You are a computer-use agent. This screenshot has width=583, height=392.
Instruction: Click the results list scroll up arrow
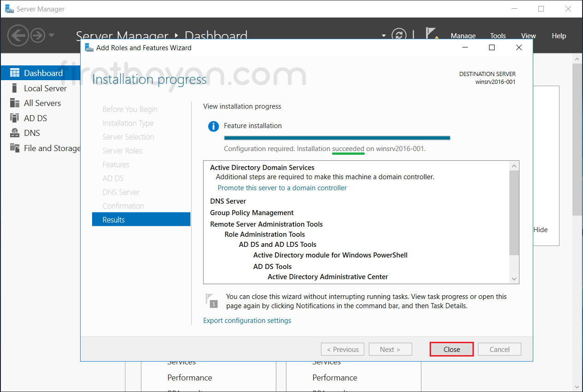pyautogui.click(x=514, y=165)
